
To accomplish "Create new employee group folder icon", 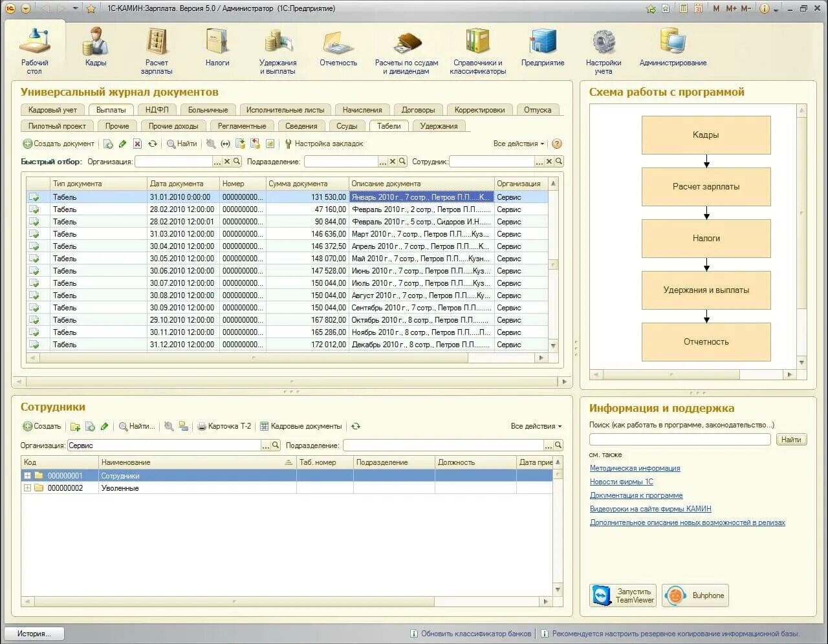I will pos(75,426).
